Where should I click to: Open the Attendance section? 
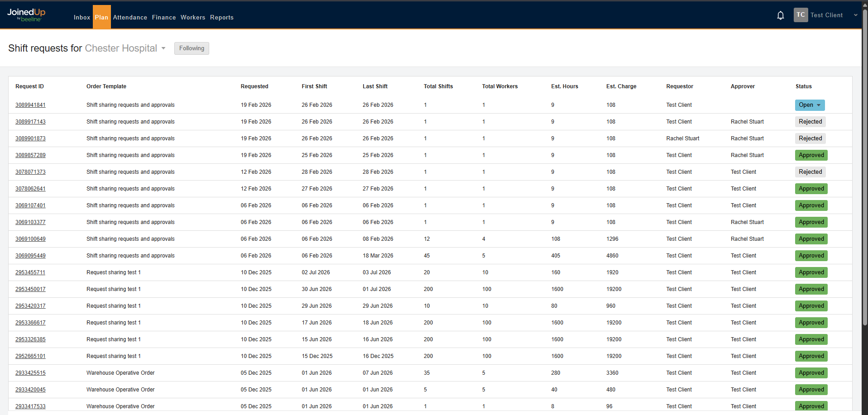click(x=130, y=17)
